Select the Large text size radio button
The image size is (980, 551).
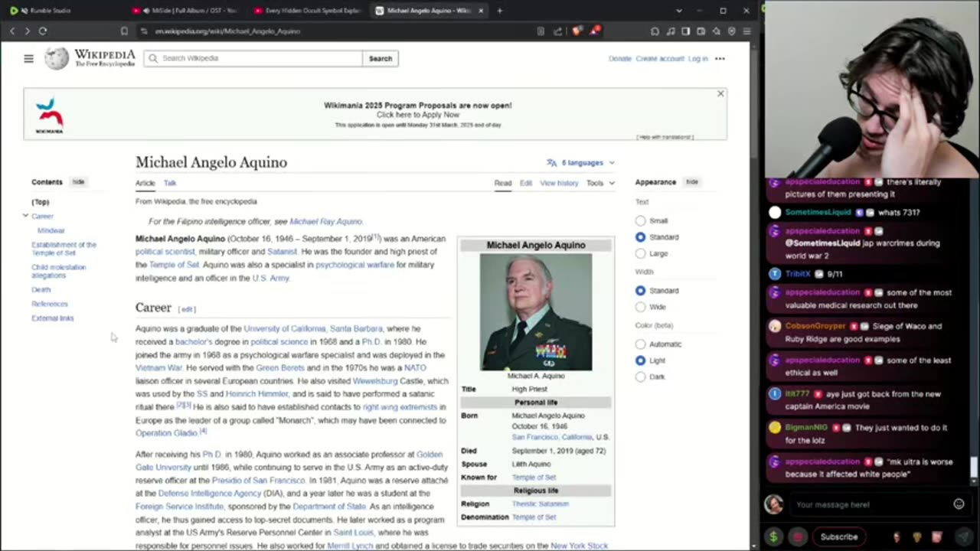point(640,253)
